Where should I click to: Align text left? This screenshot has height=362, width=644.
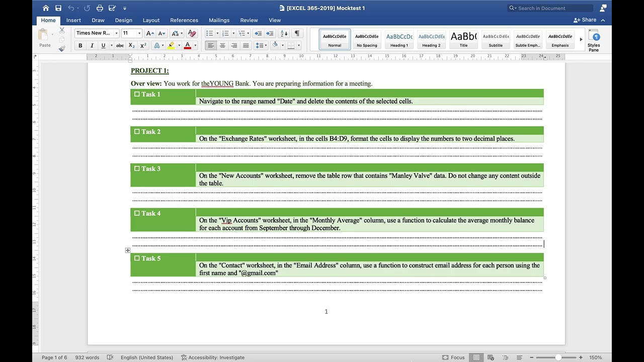pos(211,45)
